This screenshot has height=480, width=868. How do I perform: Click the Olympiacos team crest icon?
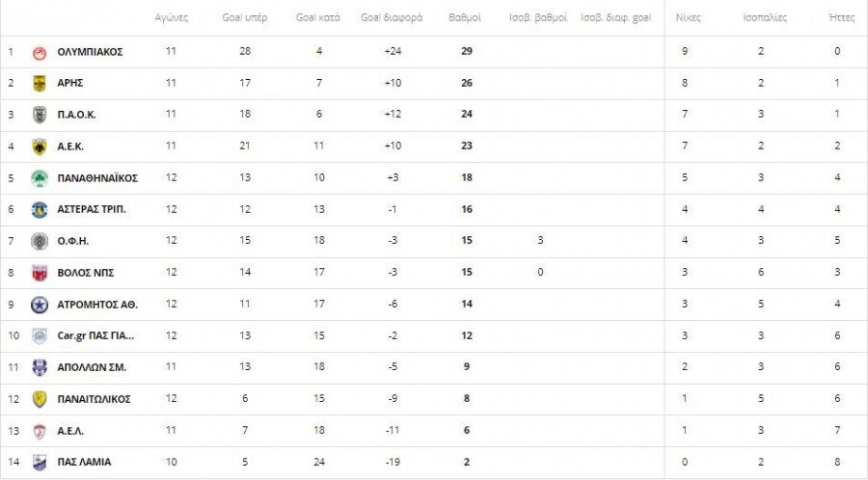(x=40, y=52)
